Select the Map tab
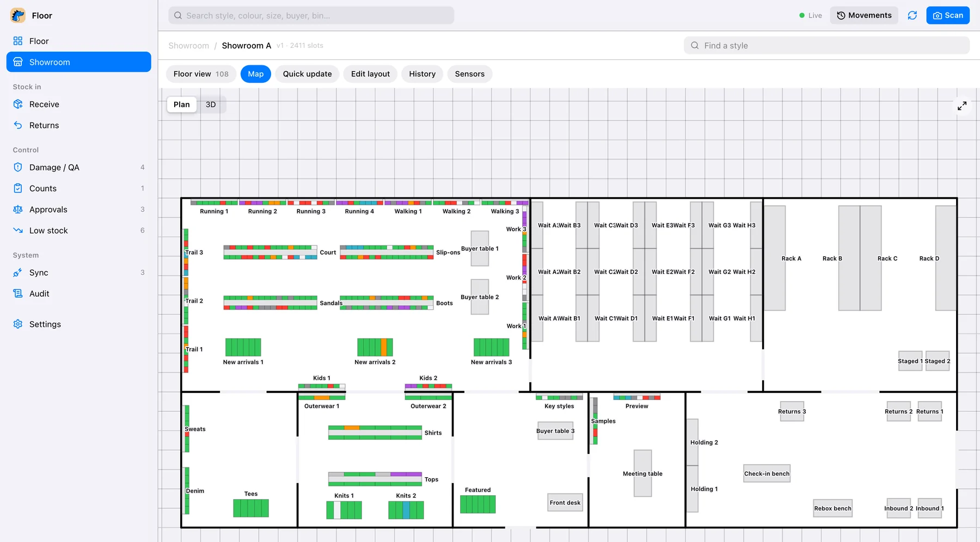Viewport: 980px width, 542px height. pyautogui.click(x=256, y=74)
